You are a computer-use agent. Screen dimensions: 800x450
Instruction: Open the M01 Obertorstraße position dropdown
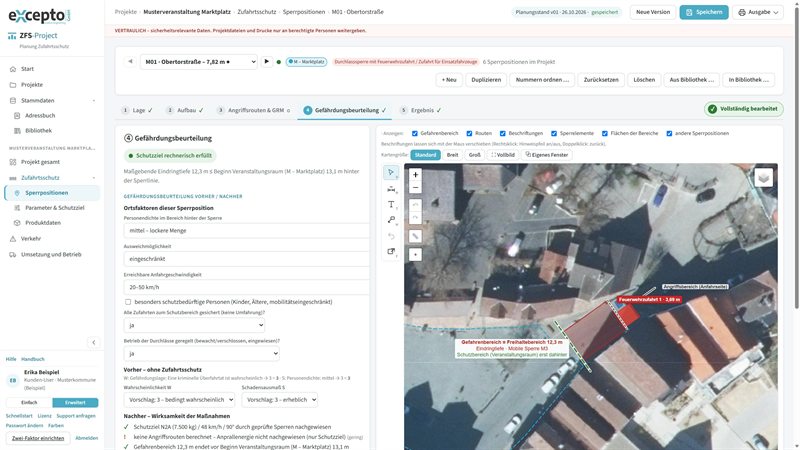199,62
